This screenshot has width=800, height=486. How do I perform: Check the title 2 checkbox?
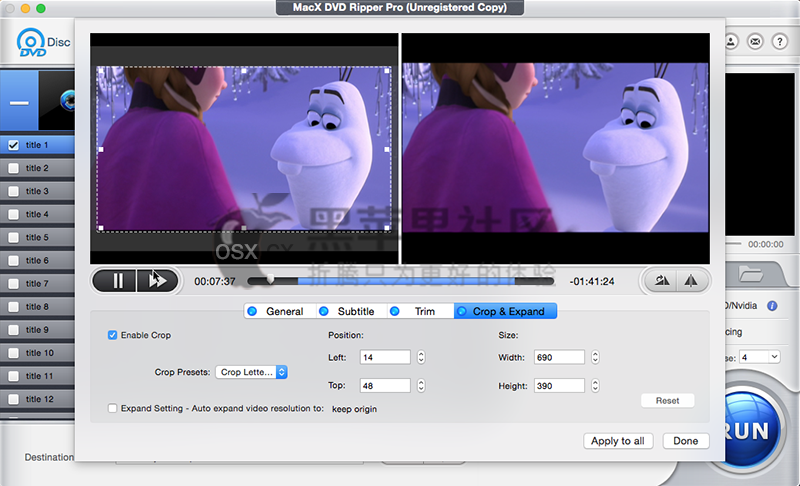14,168
